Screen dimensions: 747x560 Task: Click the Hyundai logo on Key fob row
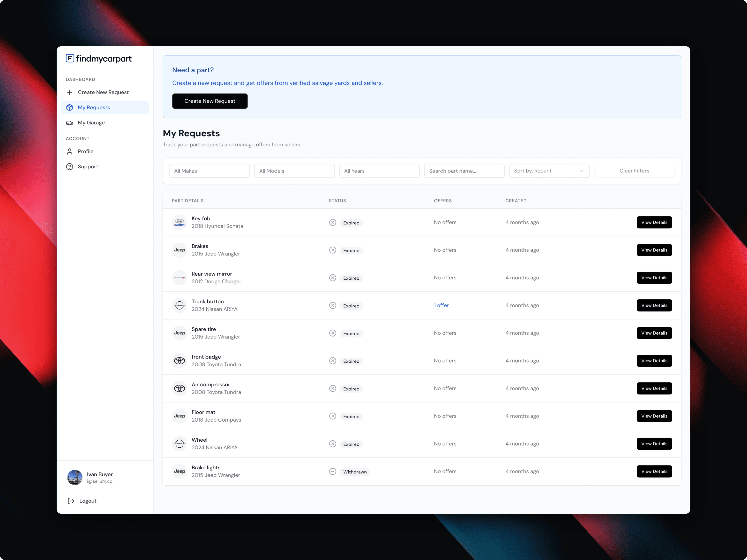tap(179, 222)
